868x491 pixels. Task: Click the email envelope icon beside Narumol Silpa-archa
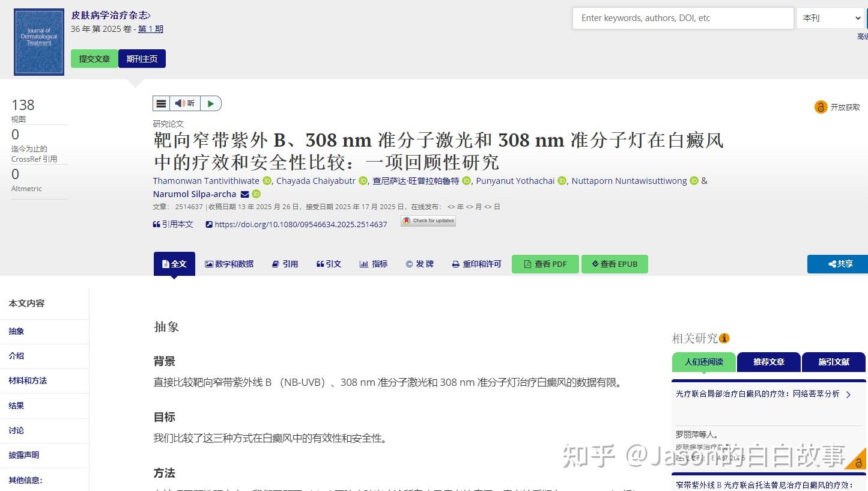coord(244,194)
